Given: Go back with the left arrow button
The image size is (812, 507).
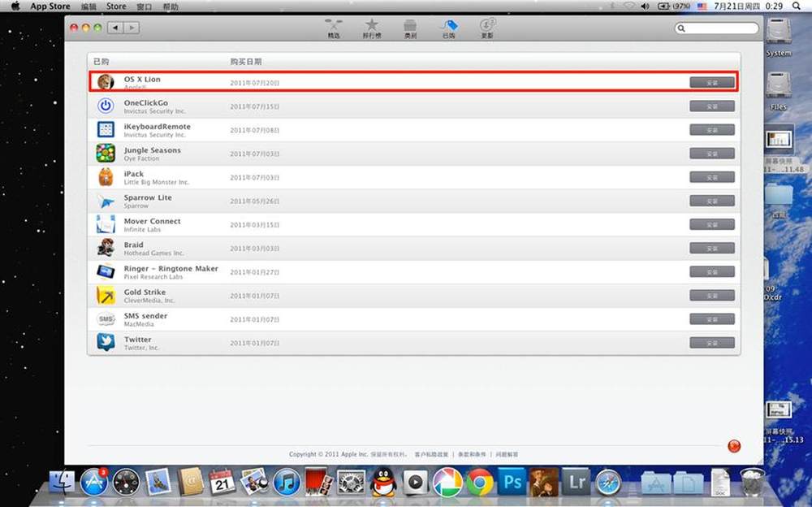Looking at the screenshot, I should tap(115, 28).
